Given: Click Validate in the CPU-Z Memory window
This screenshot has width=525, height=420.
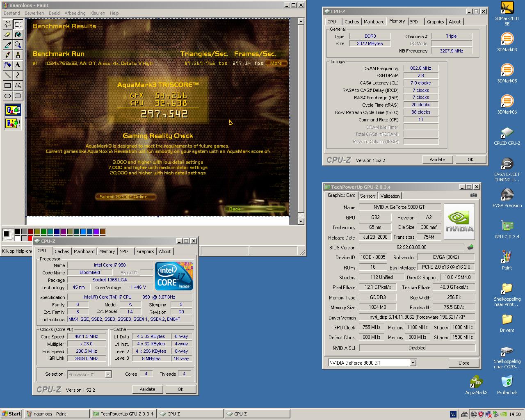Looking at the screenshot, I should (x=437, y=160).
